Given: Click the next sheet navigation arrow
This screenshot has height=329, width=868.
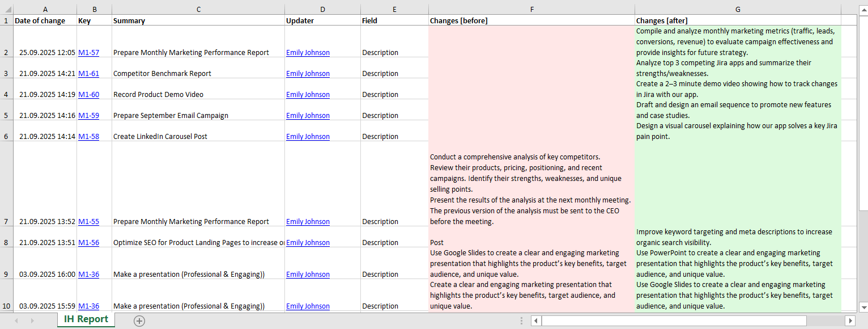Looking at the screenshot, I should [32, 321].
